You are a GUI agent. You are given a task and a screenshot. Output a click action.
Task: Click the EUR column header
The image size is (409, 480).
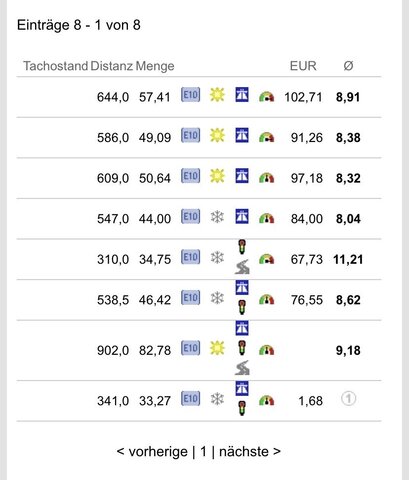[x=303, y=66]
